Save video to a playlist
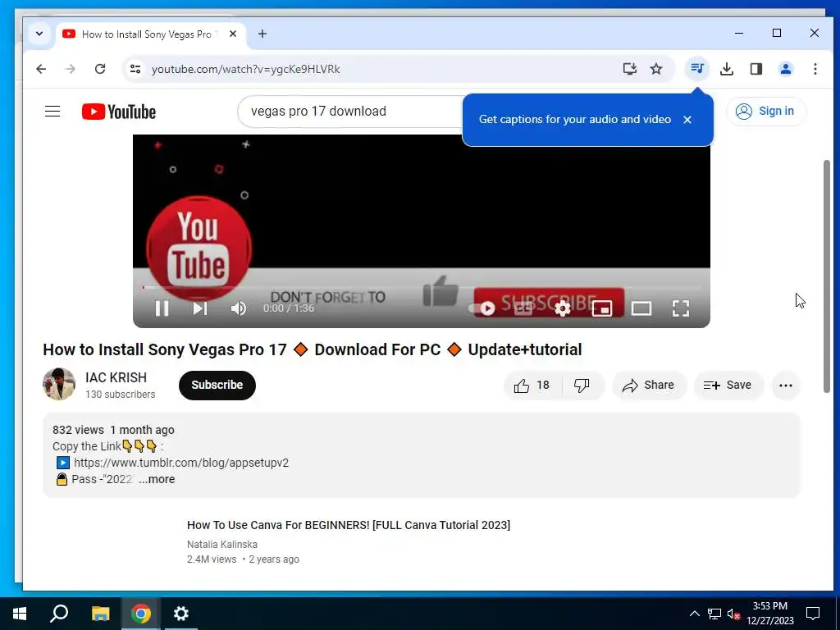The width and height of the screenshot is (840, 630). point(728,386)
